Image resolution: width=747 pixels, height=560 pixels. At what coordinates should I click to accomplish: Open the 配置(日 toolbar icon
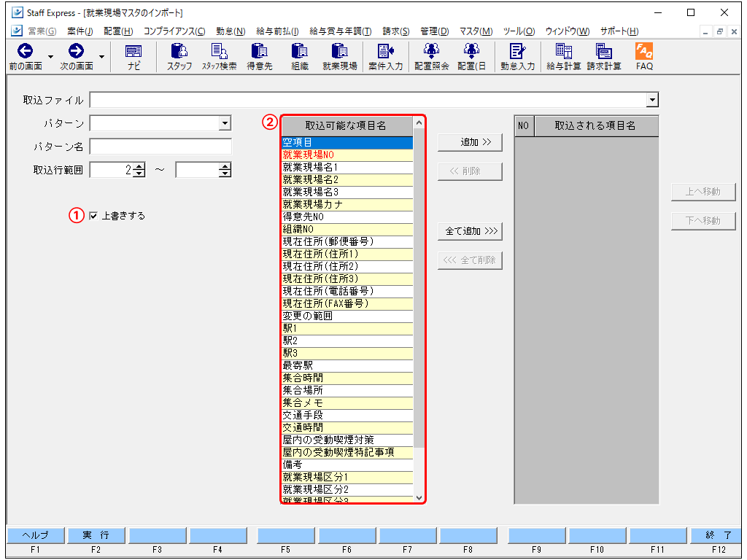[x=471, y=52]
